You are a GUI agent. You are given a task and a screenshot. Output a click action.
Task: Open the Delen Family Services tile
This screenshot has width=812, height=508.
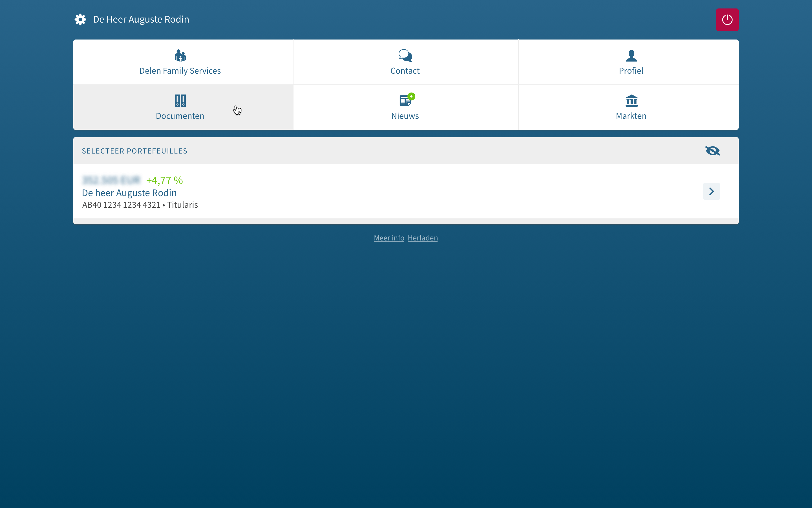183,62
